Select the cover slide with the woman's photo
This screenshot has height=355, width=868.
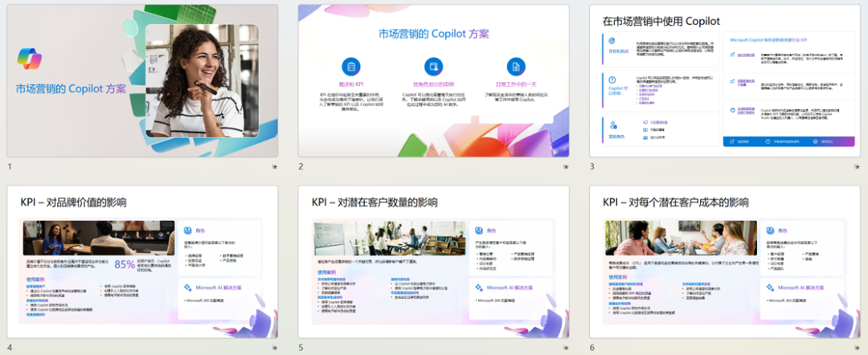click(x=142, y=81)
